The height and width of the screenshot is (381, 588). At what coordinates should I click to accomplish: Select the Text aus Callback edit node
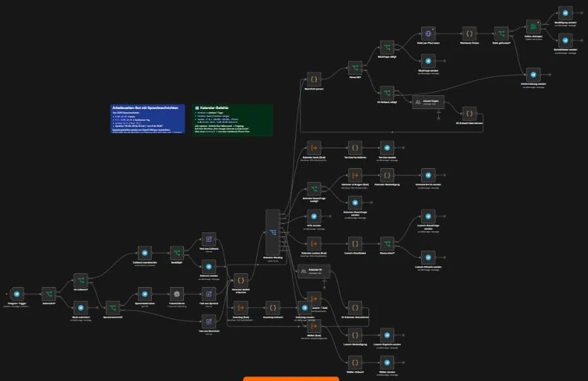point(209,239)
